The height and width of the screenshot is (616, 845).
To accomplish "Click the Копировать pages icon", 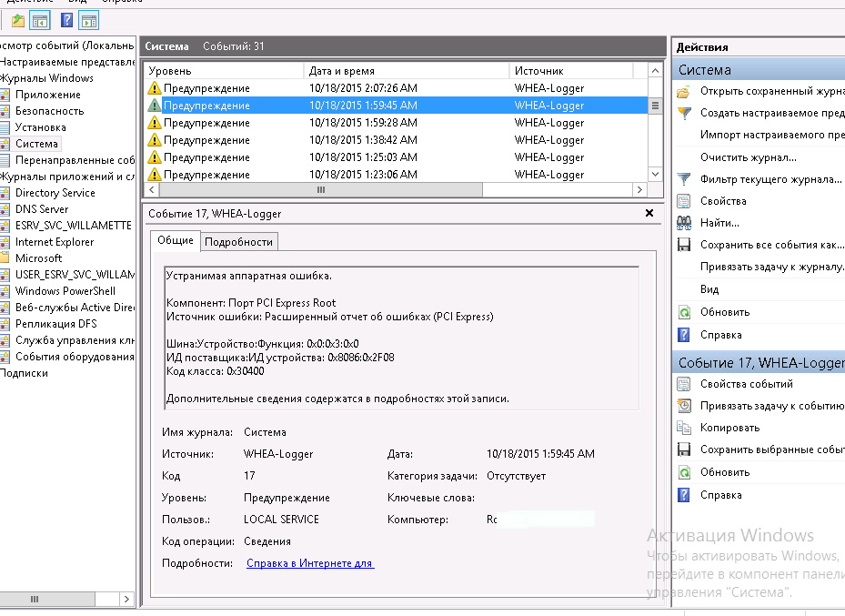I will [x=684, y=428].
